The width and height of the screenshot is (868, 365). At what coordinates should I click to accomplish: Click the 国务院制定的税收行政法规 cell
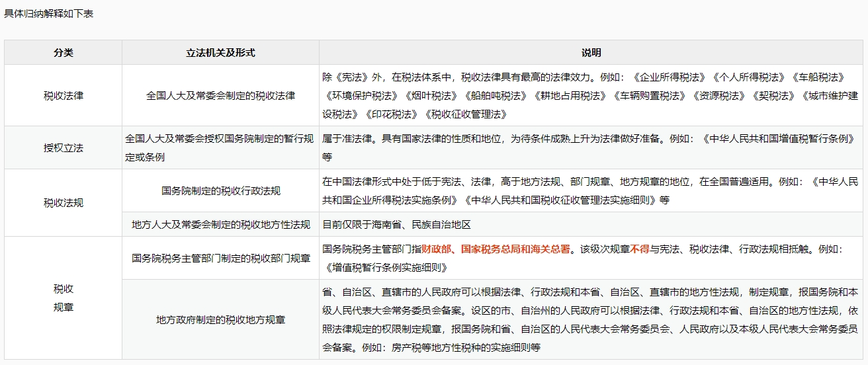220,190
